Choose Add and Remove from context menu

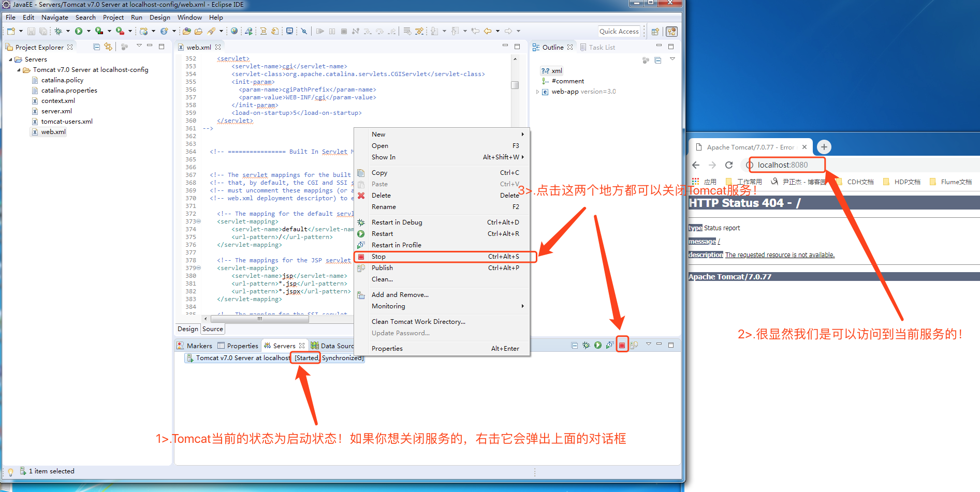pos(442,295)
